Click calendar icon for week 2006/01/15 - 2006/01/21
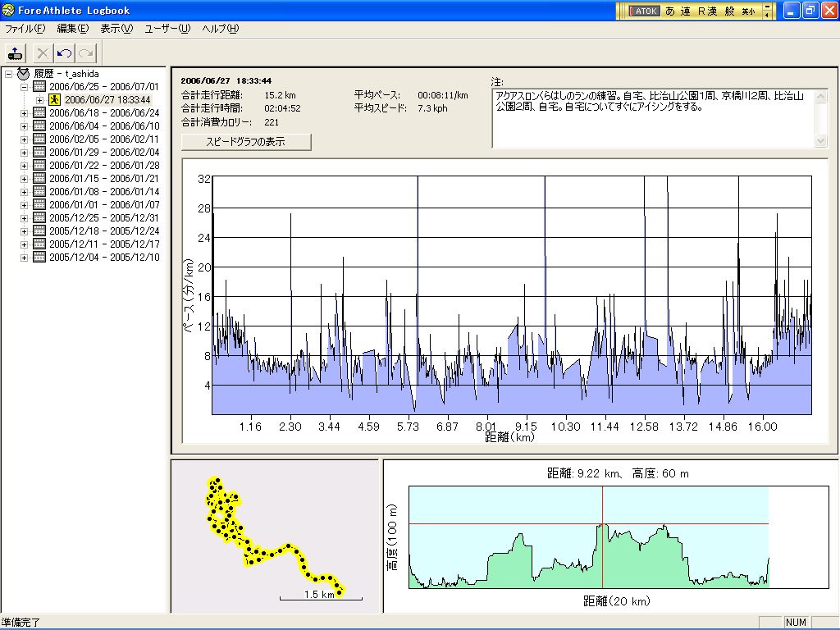 [x=39, y=178]
